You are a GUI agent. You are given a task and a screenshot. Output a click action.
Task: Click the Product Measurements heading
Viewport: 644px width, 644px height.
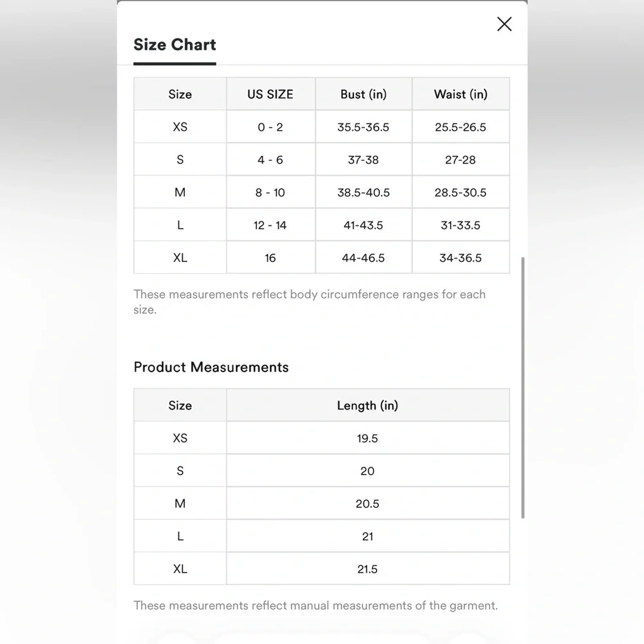point(211,367)
